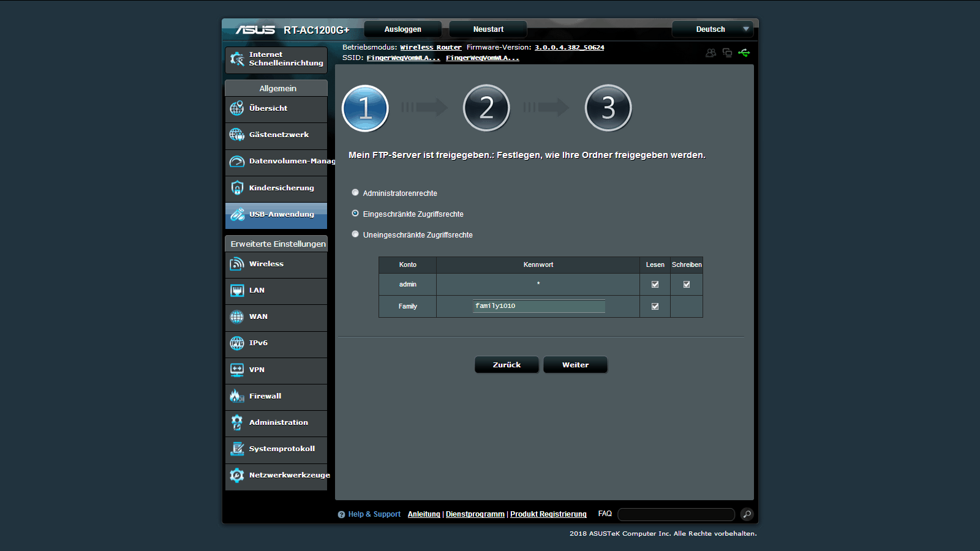
Task: Open the Anleitung link
Action: pos(424,514)
